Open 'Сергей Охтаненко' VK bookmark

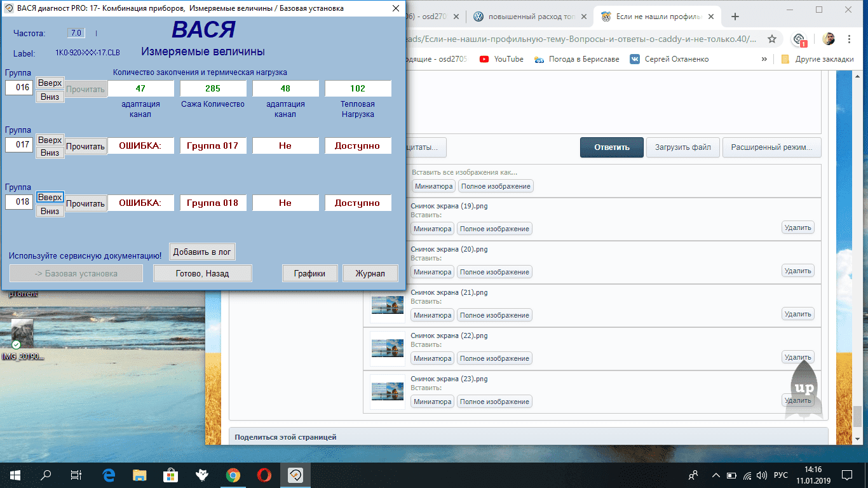[x=669, y=59]
